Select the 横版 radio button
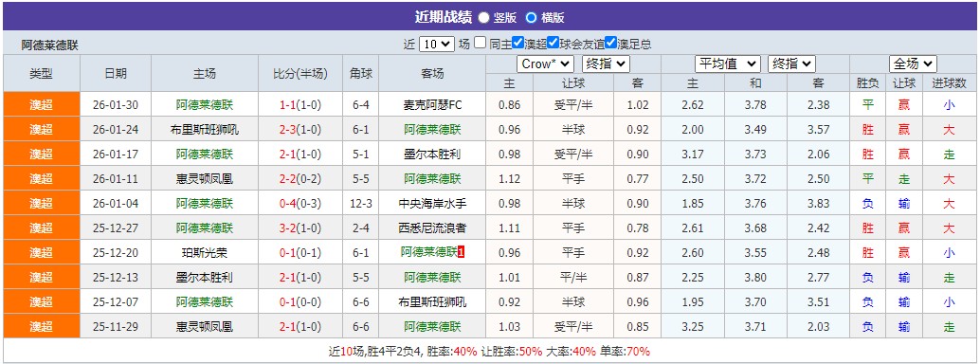This screenshot has width=980, height=364. (x=532, y=17)
